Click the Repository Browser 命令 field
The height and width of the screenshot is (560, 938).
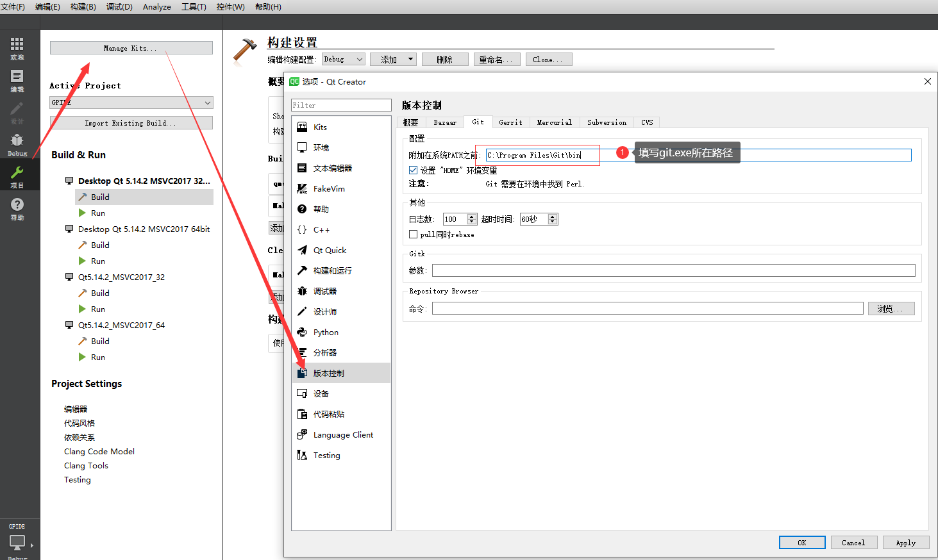(x=648, y=309)
